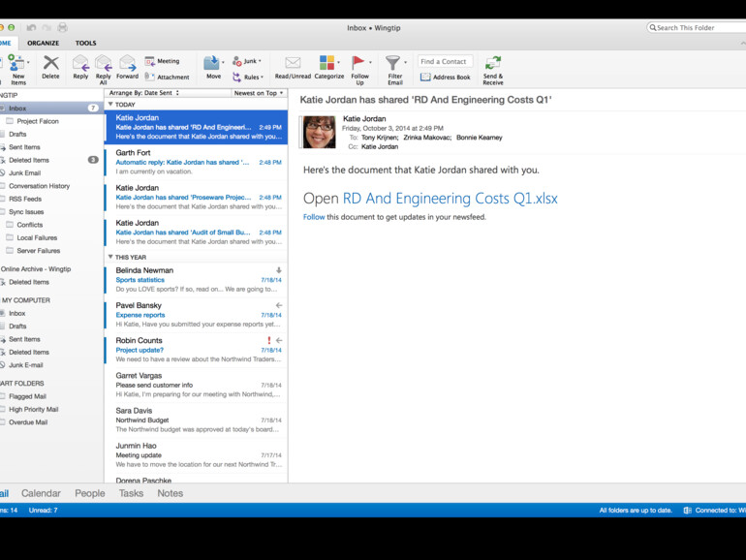Click the down arrow on Belinda Newman message
The height and width of the screenshot is (560, 746).
point(279,270)
